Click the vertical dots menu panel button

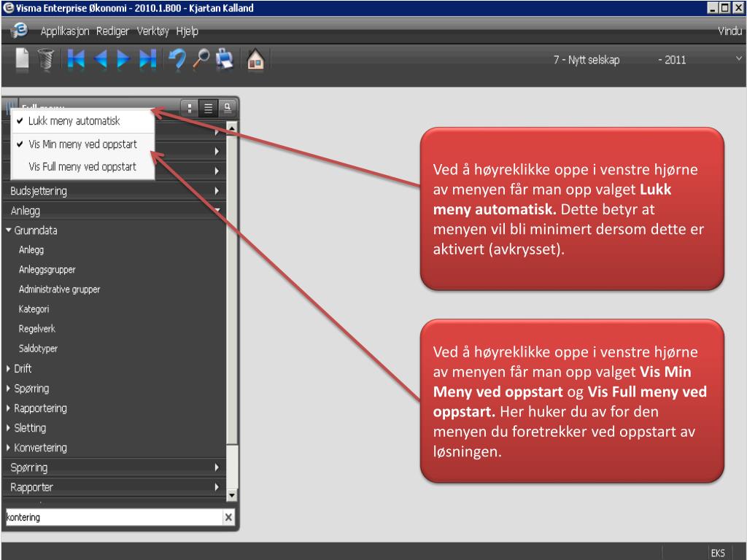190,108
